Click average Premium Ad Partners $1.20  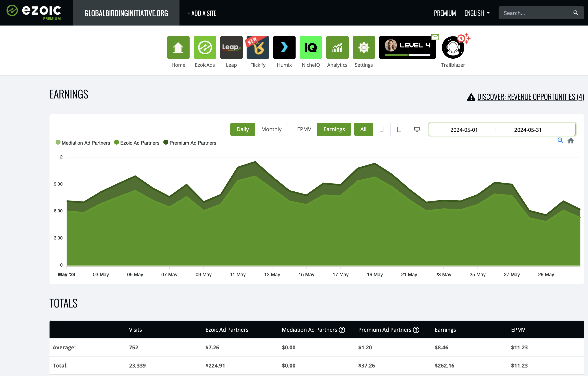pos(365,347)
